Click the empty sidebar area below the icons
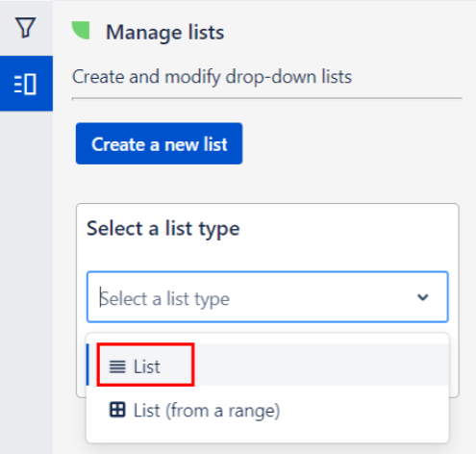This screenshot has width=476, height=454. [x=26, y=282]
